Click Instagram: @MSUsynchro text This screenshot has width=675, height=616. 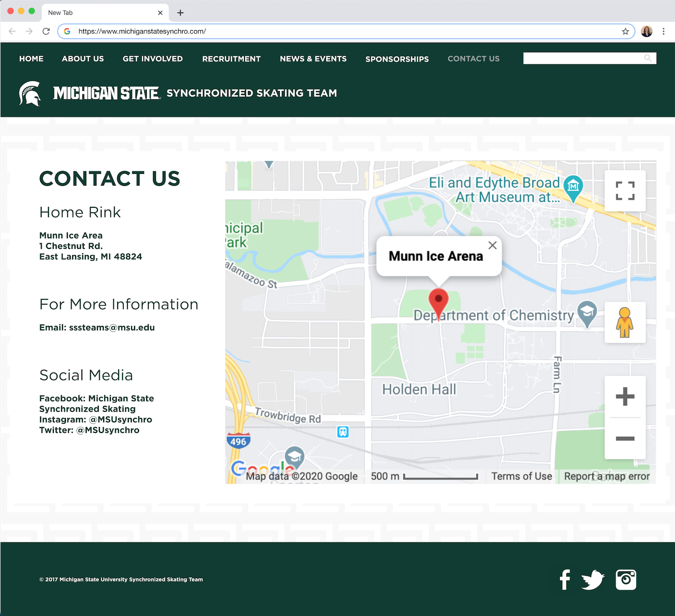[95, 419]
